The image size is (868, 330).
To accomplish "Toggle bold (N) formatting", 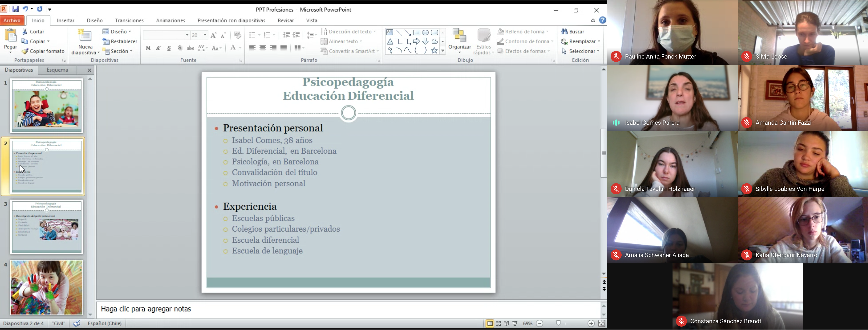I will [148, 48].
